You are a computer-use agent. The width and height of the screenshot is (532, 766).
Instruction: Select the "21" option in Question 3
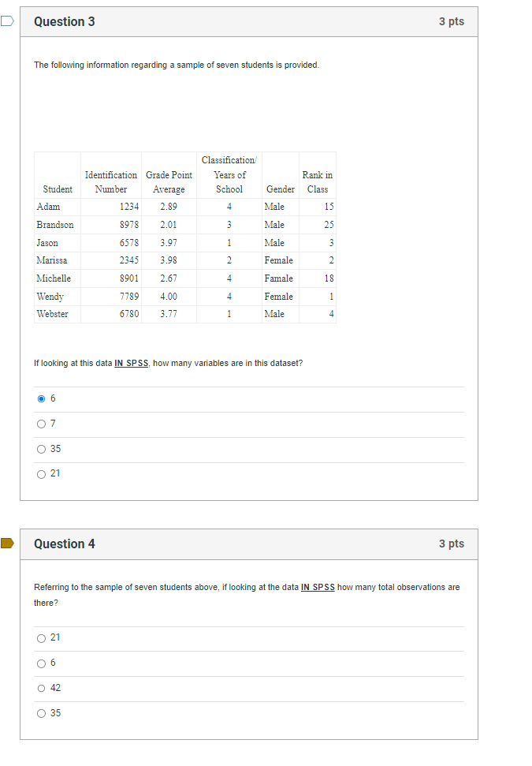tap(42, 473)
